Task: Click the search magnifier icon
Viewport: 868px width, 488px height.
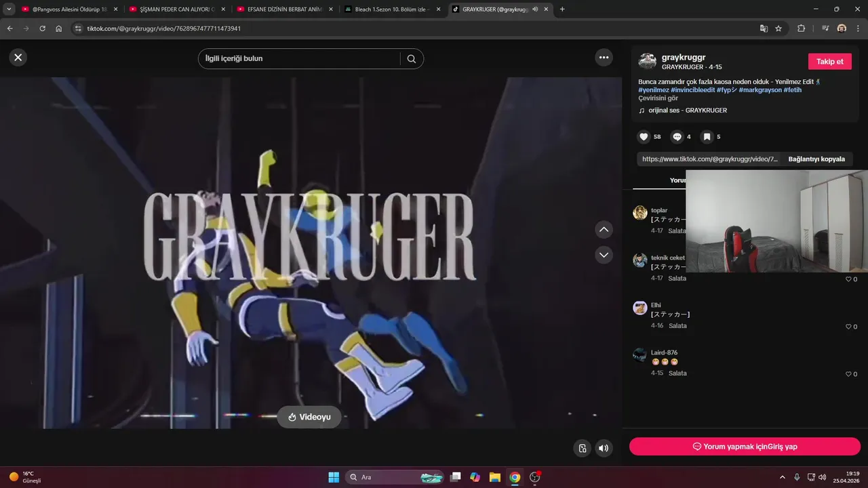Action: pos(412,59)
